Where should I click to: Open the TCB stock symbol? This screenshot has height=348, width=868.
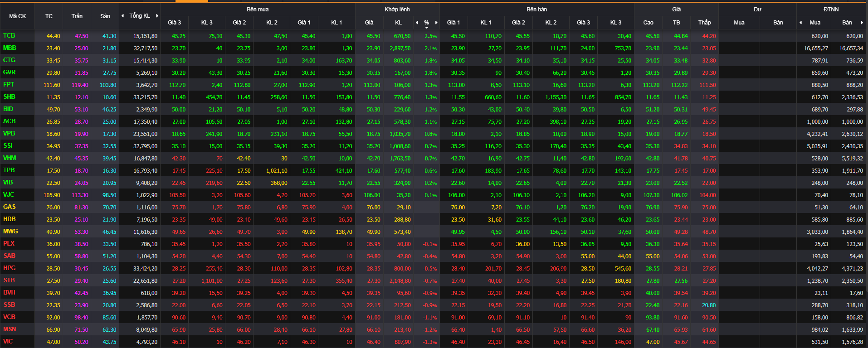[9, 36]
